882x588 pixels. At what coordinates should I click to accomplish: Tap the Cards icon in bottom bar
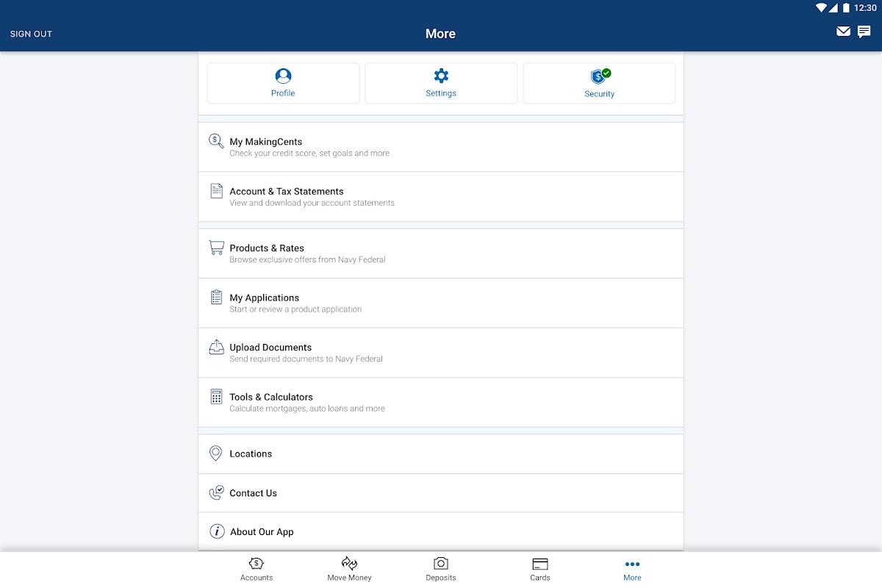pyautogui.click(x=540, y=564)
